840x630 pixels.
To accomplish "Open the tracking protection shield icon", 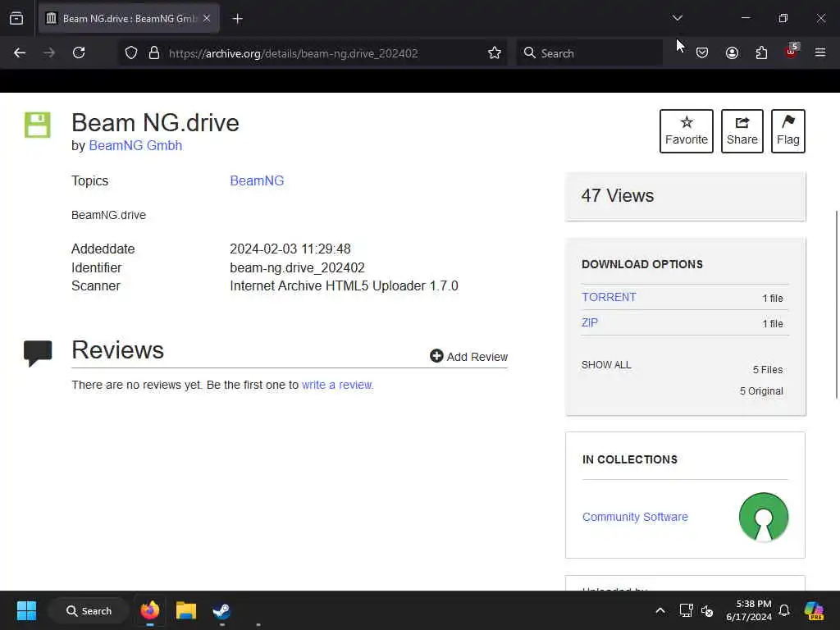I will pos(131,52).
